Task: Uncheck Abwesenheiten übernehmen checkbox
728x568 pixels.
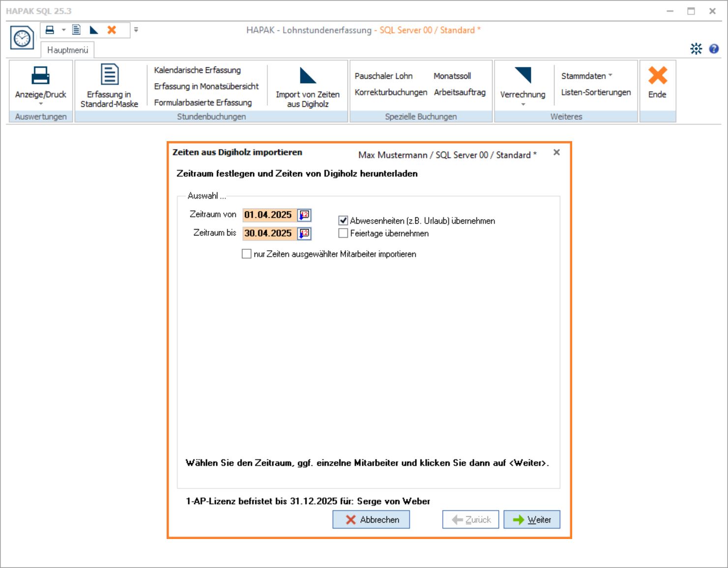Action: pos(343,221)
